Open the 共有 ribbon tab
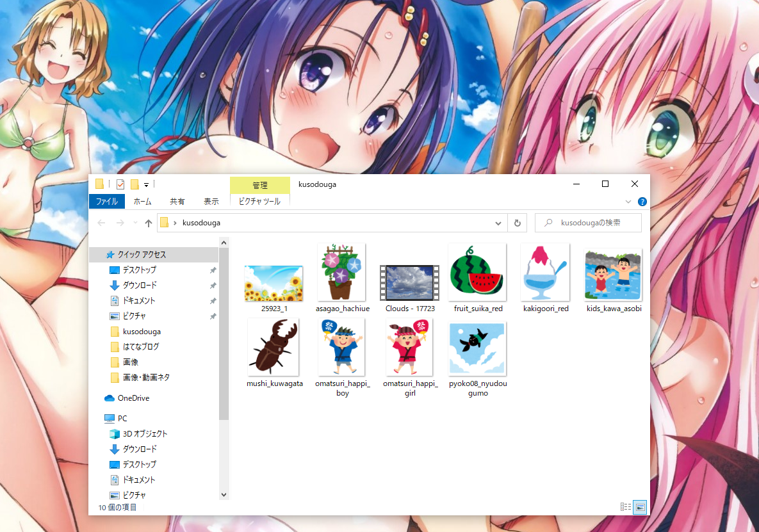The image size is (759, 532). click(177, 201)
